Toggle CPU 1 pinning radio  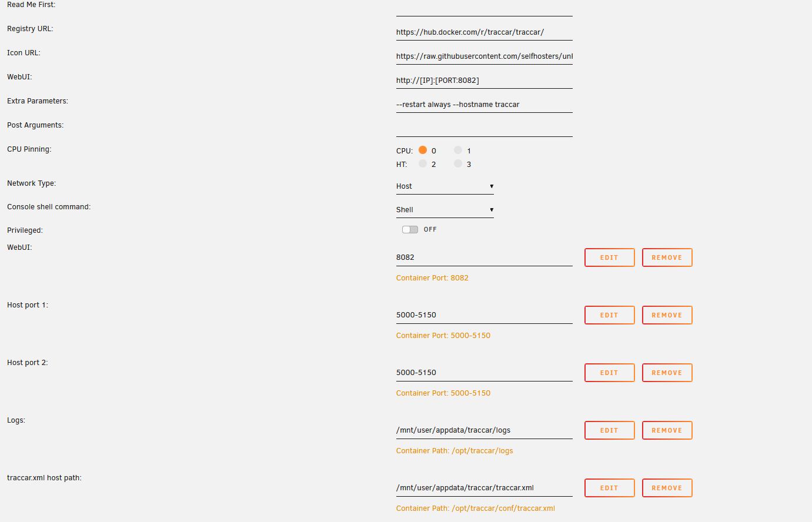point(458,150)
